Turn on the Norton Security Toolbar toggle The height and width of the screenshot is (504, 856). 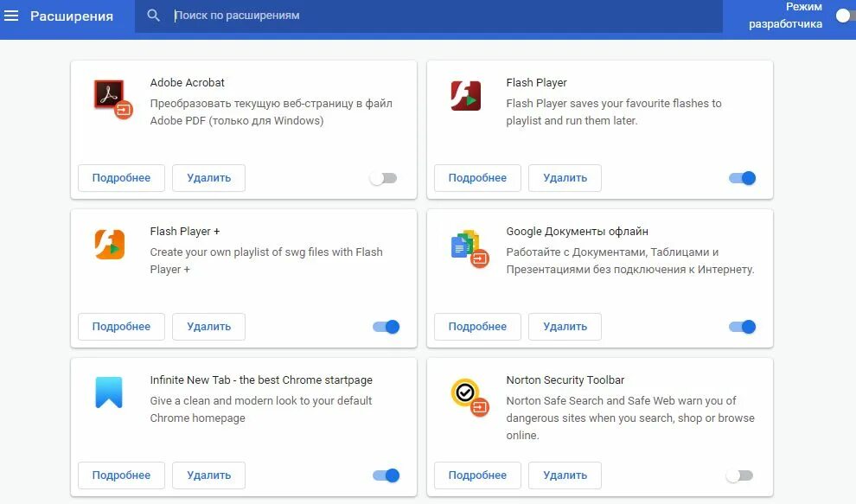(x=739, y=475)
